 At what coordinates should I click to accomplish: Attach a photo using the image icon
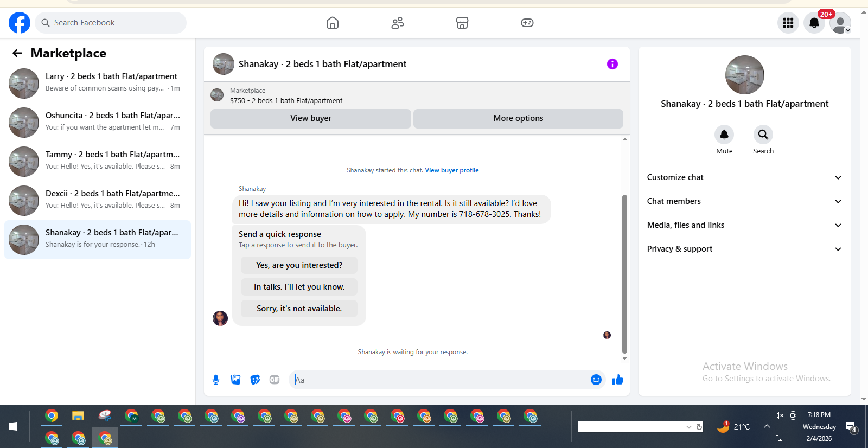coord(235,380)
